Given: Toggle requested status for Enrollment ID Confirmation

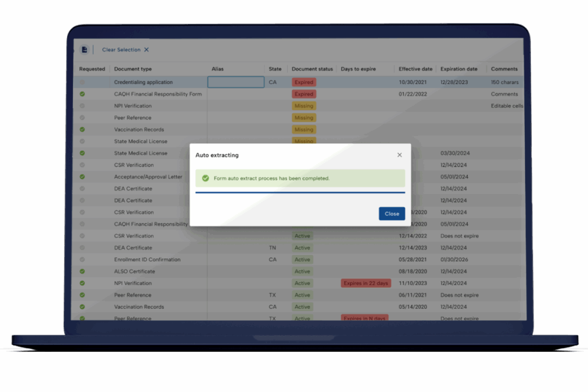Looking at the screenshot, I should point(82,259).
